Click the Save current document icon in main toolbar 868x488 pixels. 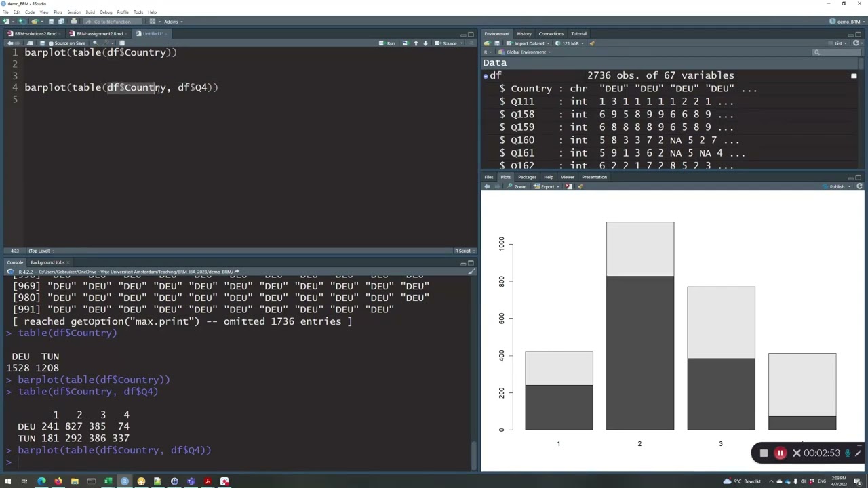(x=51, y=22)
